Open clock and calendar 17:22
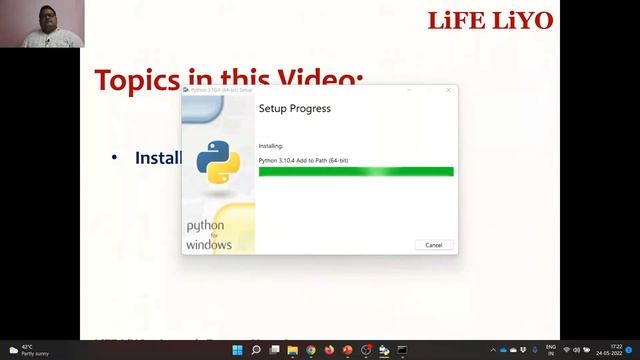 point(609,350)
